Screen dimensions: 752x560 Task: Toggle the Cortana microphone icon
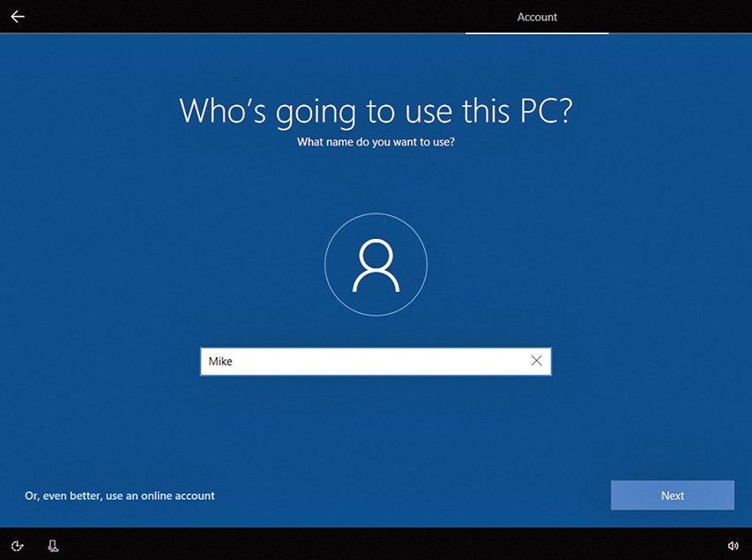pyautogui.click(x=53, y=546)
